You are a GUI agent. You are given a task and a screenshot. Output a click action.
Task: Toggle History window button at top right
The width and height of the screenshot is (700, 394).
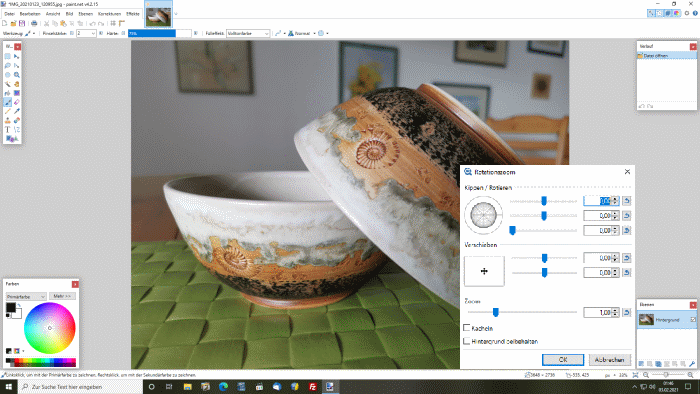click(x=659, y=13)
